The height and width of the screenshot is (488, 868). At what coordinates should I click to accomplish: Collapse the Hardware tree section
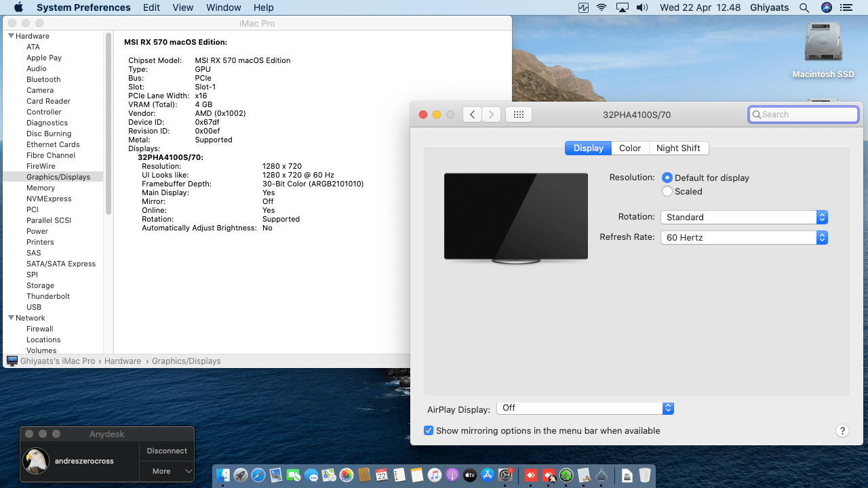click(12, 36)
